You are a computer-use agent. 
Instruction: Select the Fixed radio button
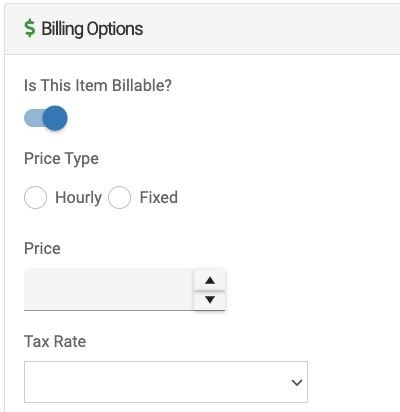(x=119, y=197)
